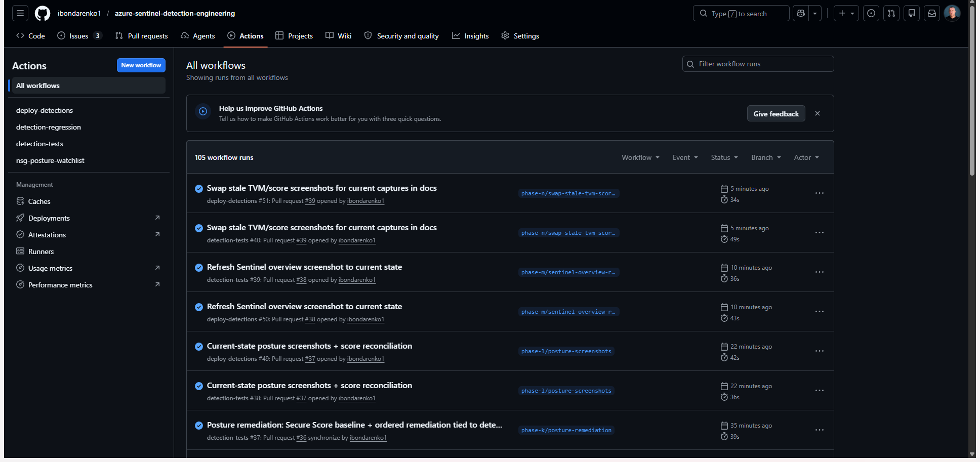
Task: Open the phase-k/posture-remediation branch label
Action: pos(566,430)
